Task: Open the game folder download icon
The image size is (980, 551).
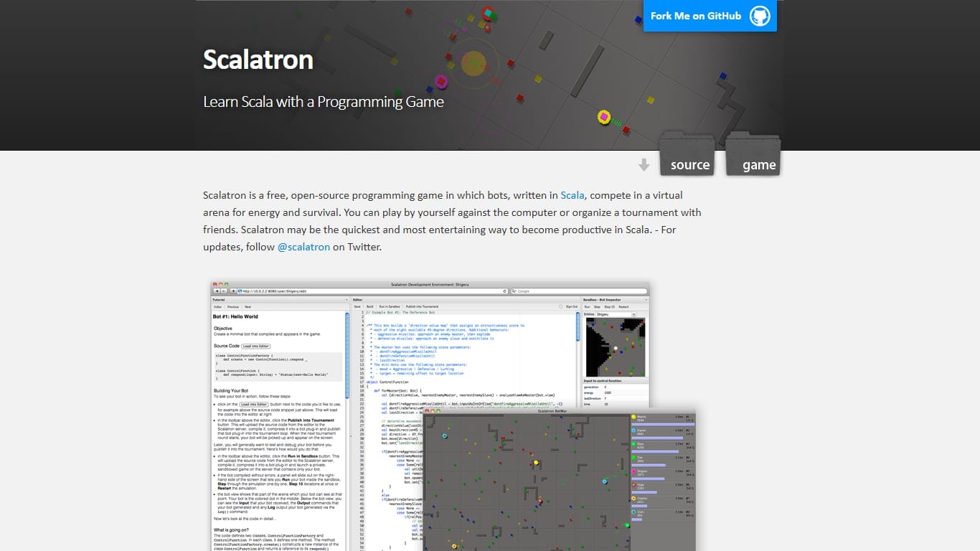Action: click(753, 153)
